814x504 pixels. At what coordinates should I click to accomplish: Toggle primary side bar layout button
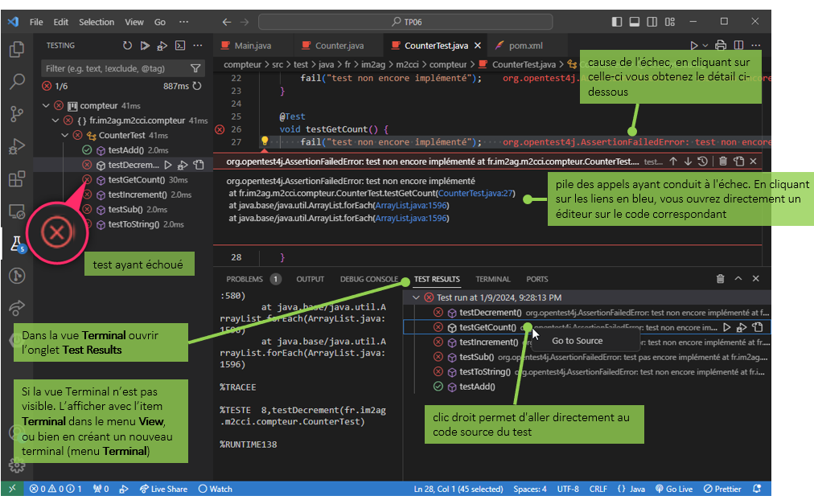click(x=617, y=22)
